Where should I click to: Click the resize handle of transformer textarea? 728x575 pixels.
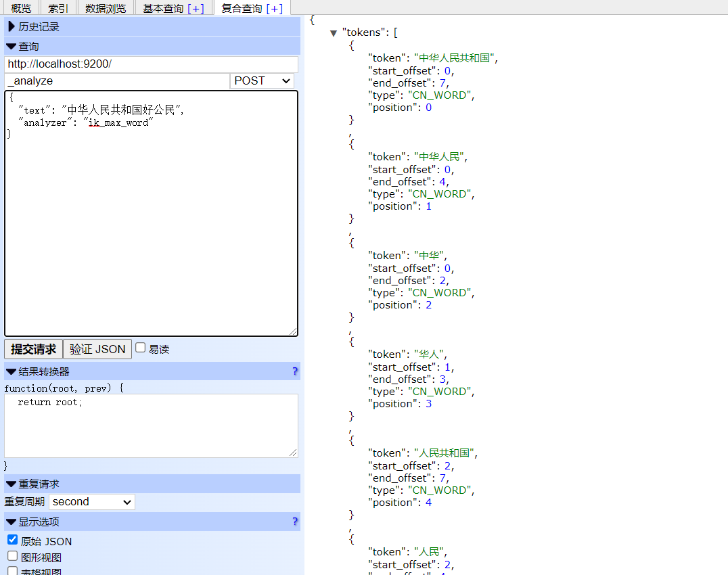point(293,453)
